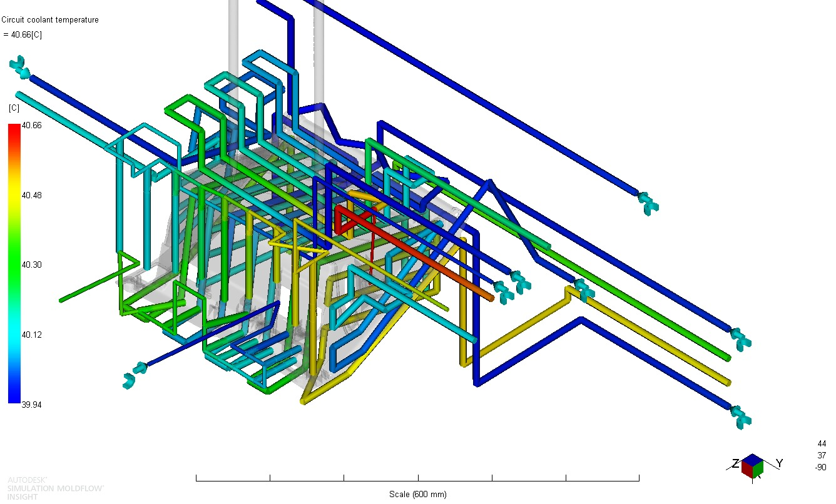The image size is (836, 504).
Task: Click the legend value 40.48
Action: tap(31, 195)
